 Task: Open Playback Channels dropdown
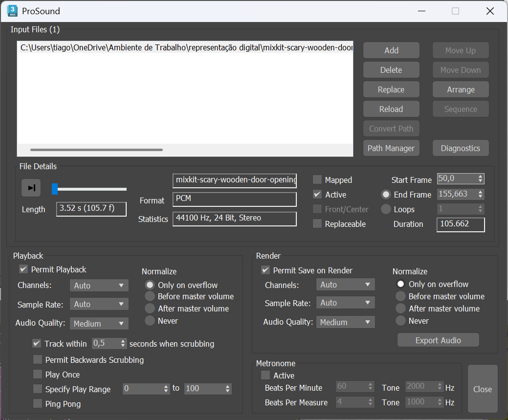99,286
